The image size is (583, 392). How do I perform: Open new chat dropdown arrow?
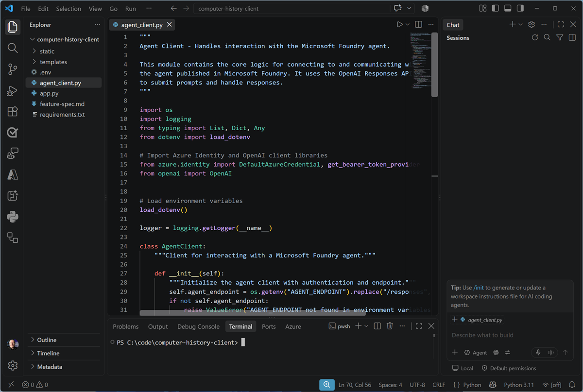520,24
